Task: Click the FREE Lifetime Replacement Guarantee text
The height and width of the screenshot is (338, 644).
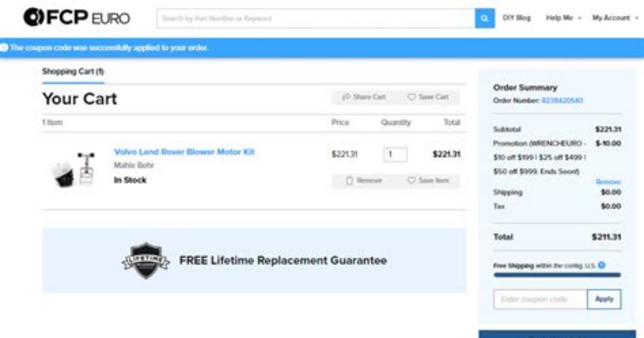Action: click(x=283, y=260)
